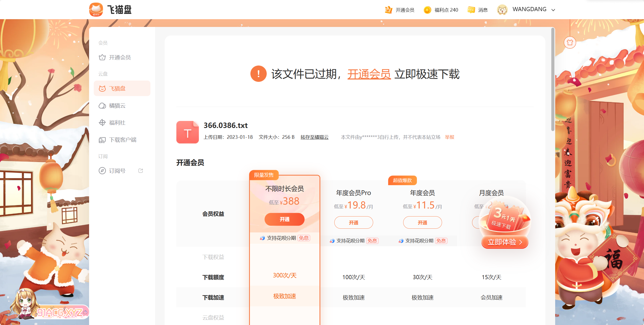Viewport: 644px width, 325px height.
Task: Open 福利点 240 coin icon
Action: (427, 10)
